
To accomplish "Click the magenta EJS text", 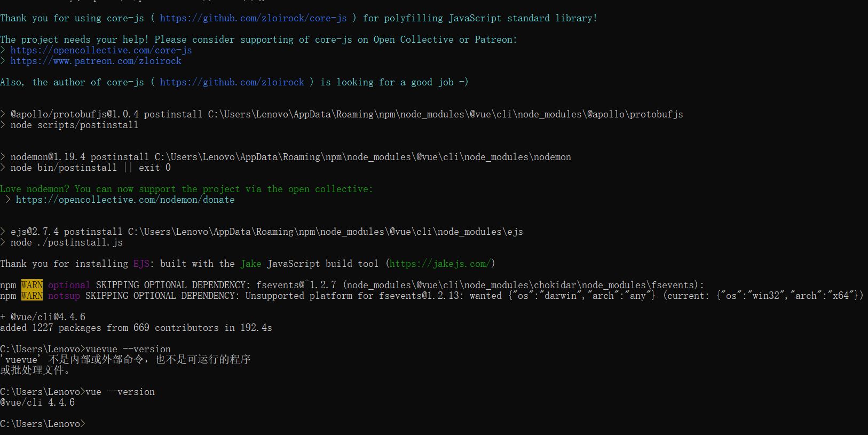I will point(141,264).
